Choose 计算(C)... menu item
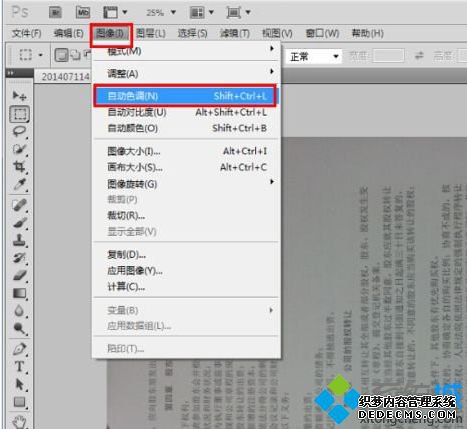 (187, 287)
